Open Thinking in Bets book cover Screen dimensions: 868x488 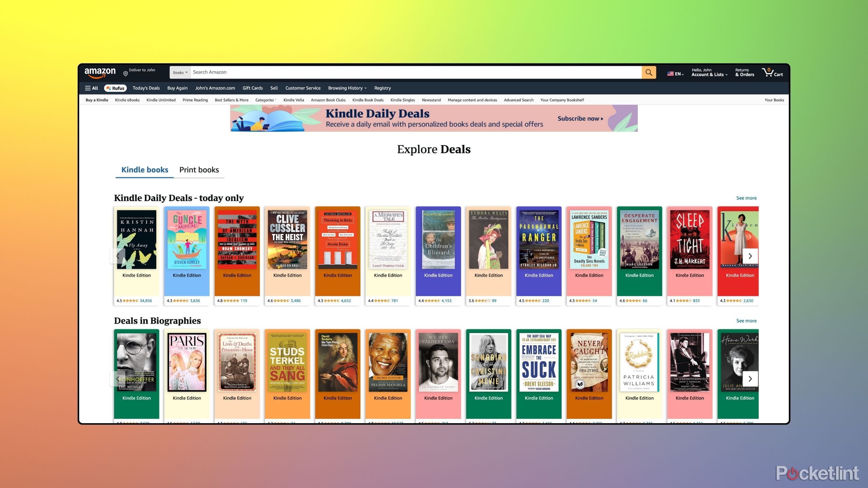click(x=338, y=240)
